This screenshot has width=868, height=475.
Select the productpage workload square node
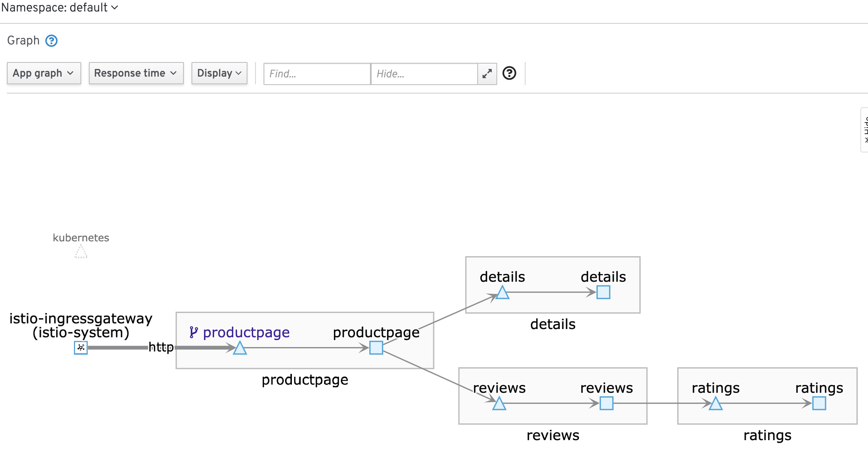376,348
